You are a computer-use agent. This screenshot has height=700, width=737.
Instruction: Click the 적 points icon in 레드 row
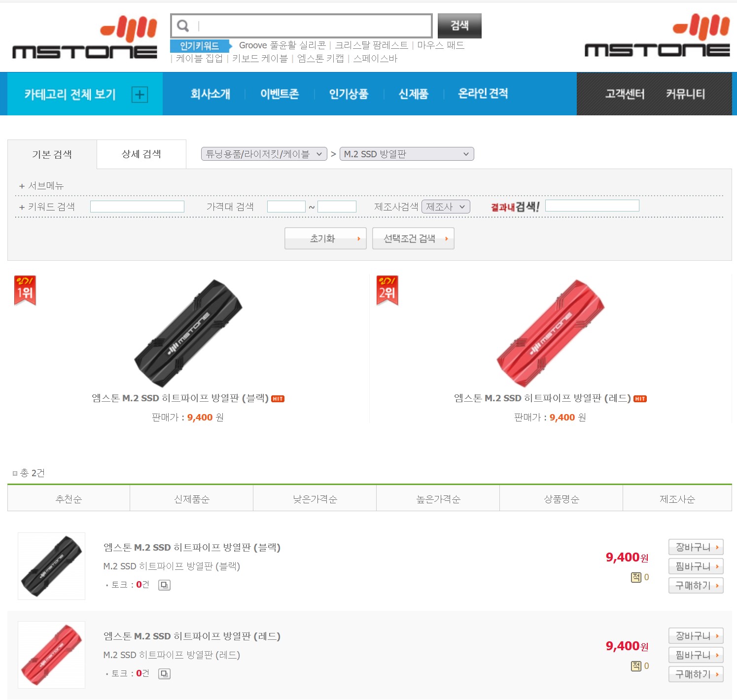click(x=636, y=666)
